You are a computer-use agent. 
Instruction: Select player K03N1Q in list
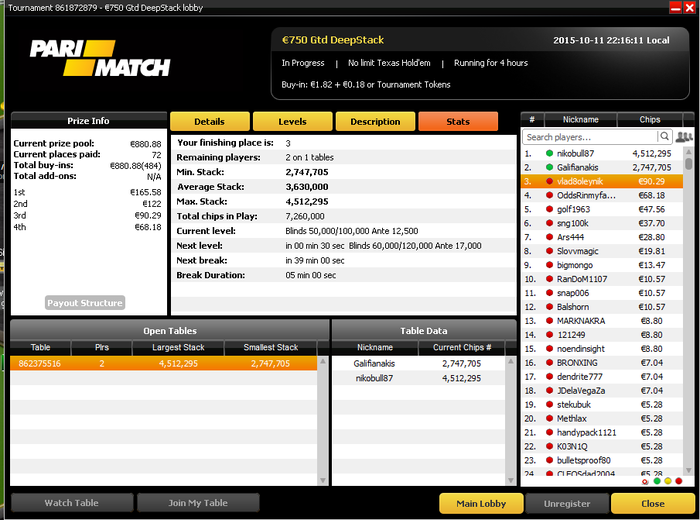pos(602,446)
